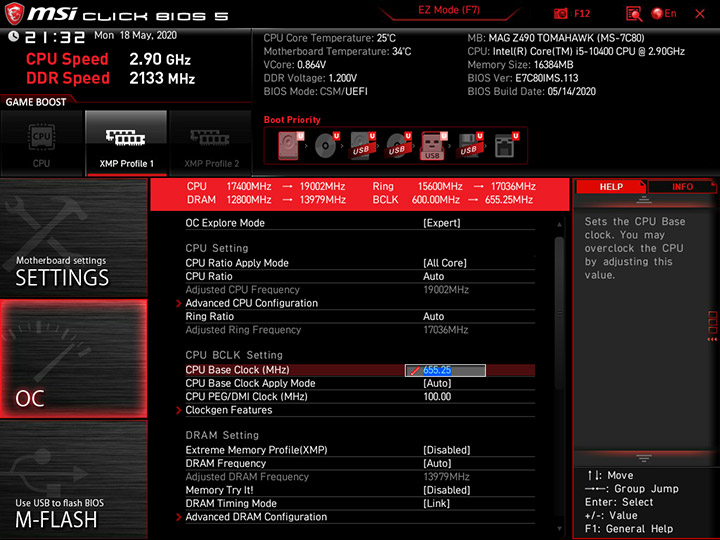Open the BIOS search magnifier icon
The width and height of the screenshot is (720, 540).
click(634, 14)
